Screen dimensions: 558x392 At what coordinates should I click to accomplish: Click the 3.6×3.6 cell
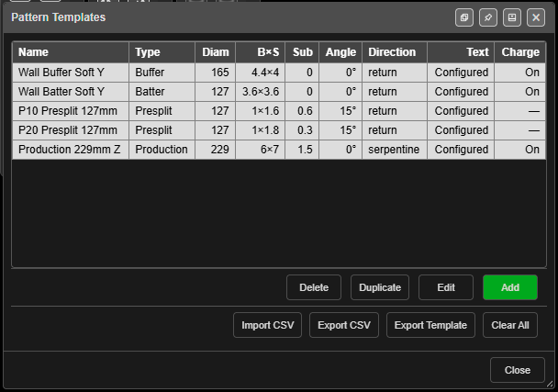(x=260, y=92)
